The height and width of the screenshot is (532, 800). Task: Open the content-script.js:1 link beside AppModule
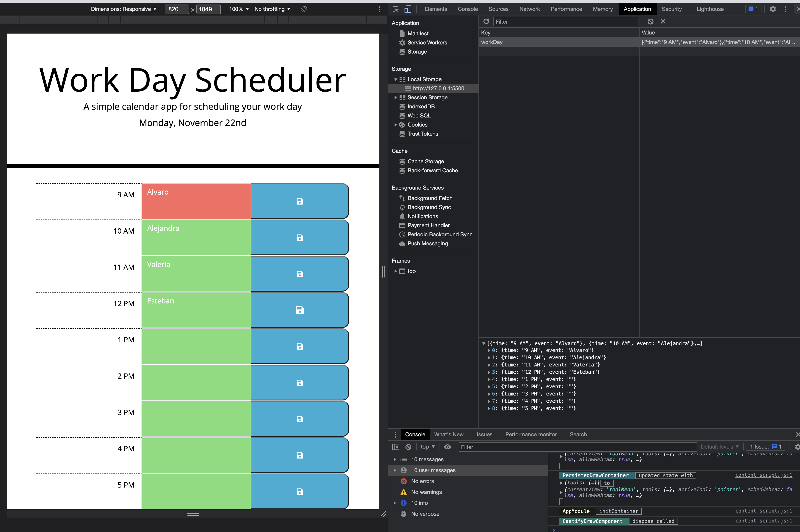pyautogui.click(x=763, y=511)
